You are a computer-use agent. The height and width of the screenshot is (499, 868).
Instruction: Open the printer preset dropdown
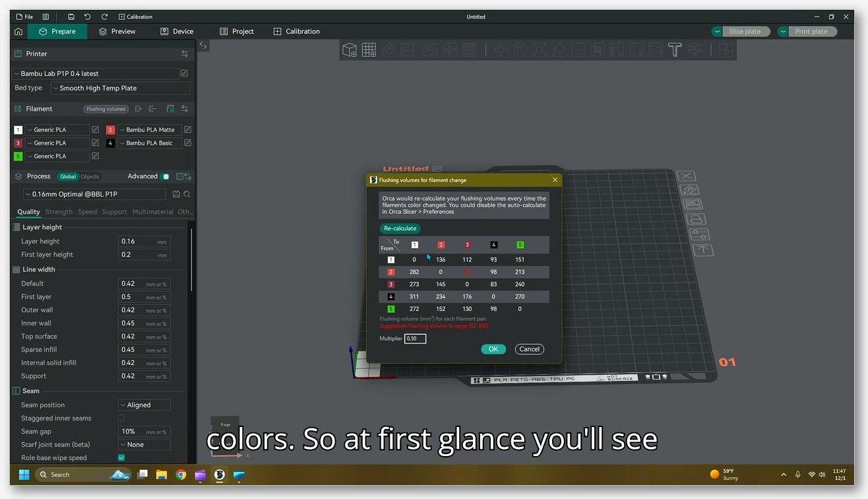pyautogui.click(x=96, y=73)
